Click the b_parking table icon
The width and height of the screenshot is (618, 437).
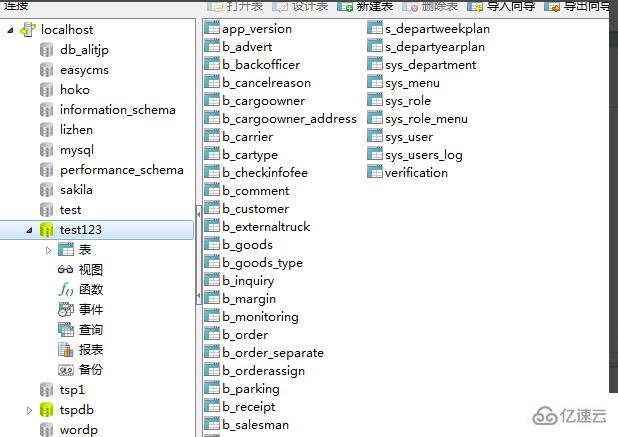point(212,389)
